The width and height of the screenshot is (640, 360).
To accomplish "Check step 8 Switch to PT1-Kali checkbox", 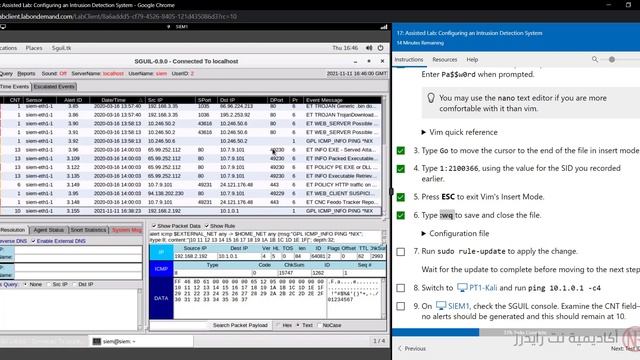I will coord(401,288).
